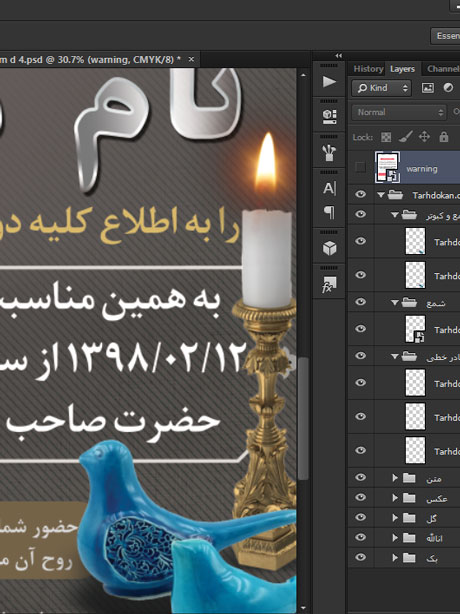Select the Tarhdokan group name
Viewport: 460px width, 614px height.
click(x=436, y=195)
